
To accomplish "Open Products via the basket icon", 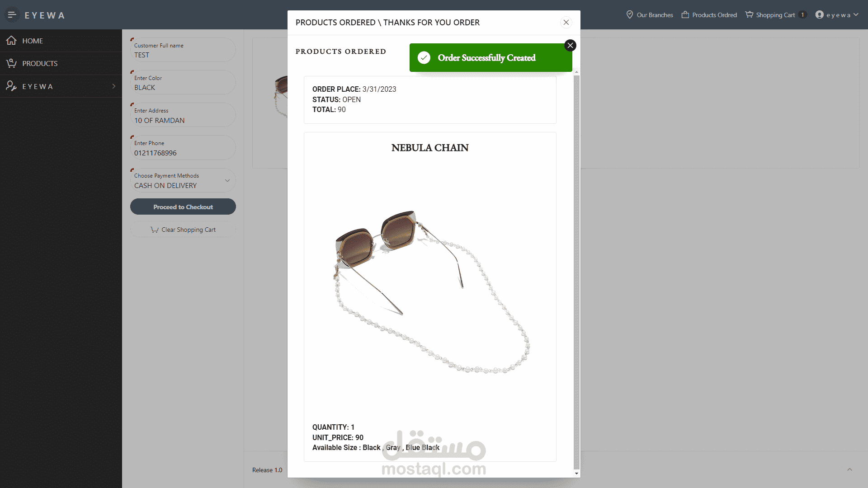I will coord(11,63).
